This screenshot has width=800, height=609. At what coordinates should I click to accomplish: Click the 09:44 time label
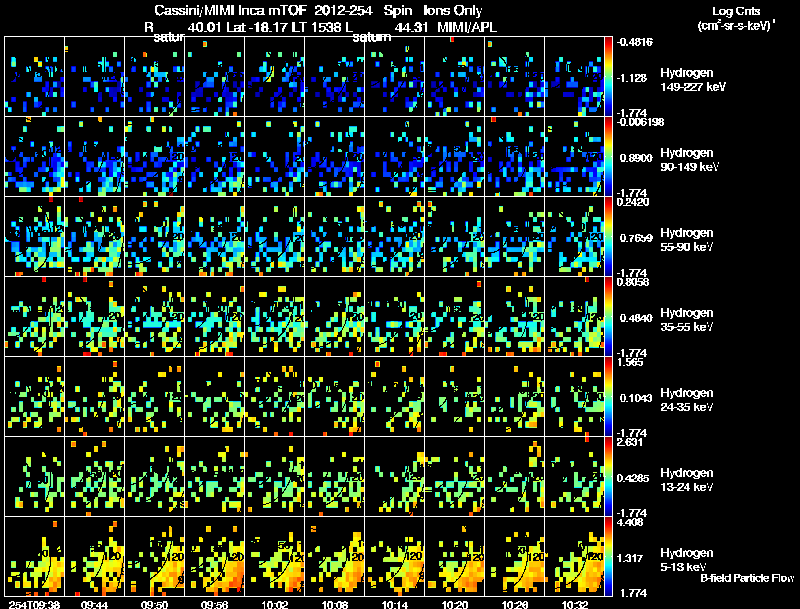tap(94, 604)
